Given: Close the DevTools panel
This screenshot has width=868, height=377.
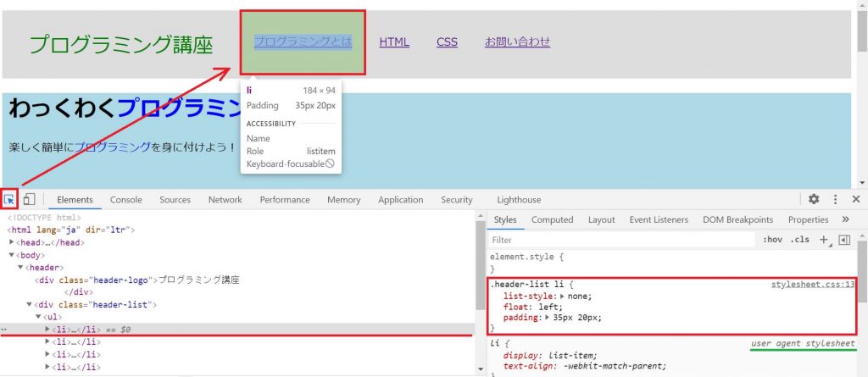Looking at the screenshot, I should pyautogui.click(x=855, y=199).
